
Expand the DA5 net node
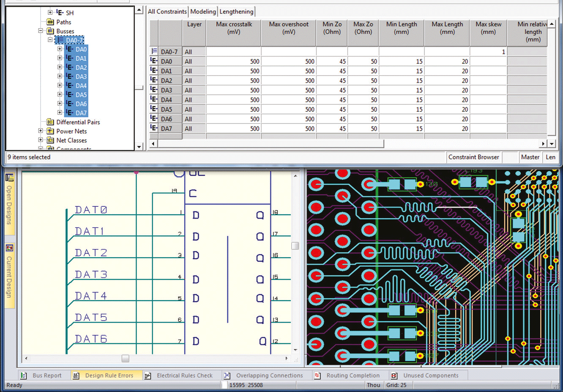coord(60,94)
